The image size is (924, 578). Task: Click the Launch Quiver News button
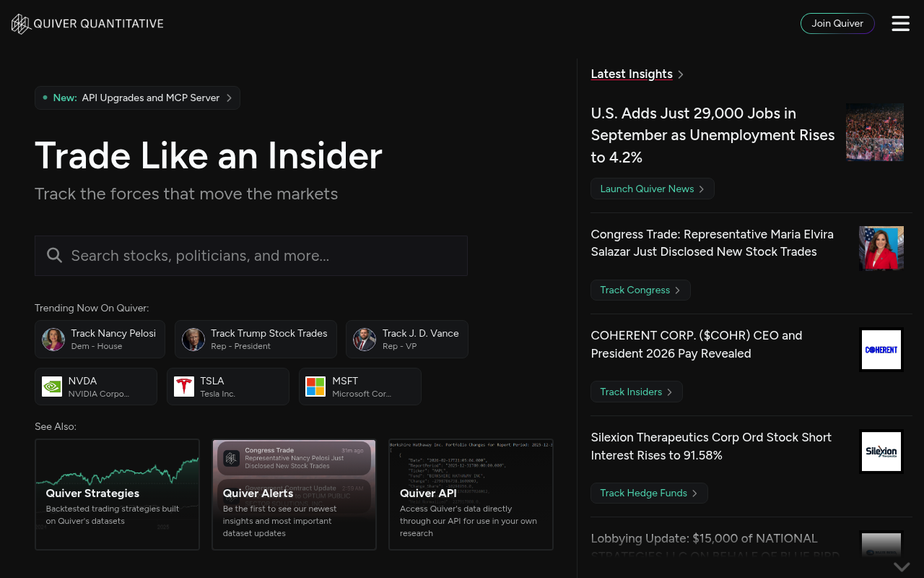[653, 189]
